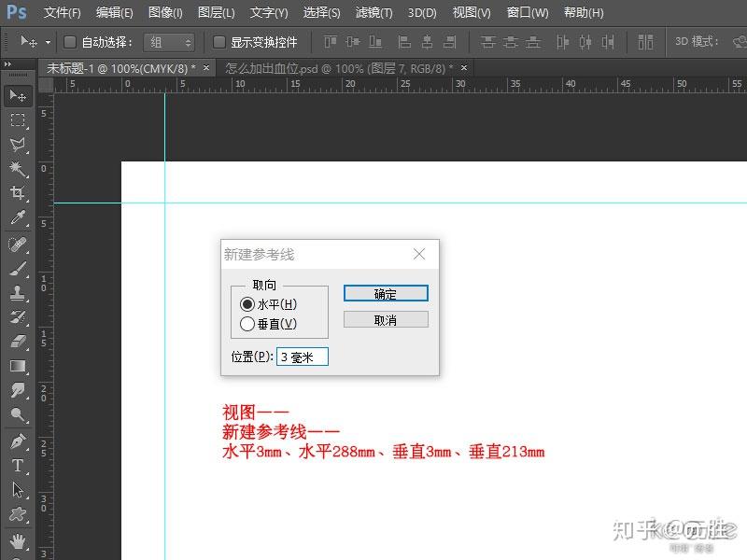Select the Crop tool
Viewport: 747px width, 560px height.
point(16,191)
